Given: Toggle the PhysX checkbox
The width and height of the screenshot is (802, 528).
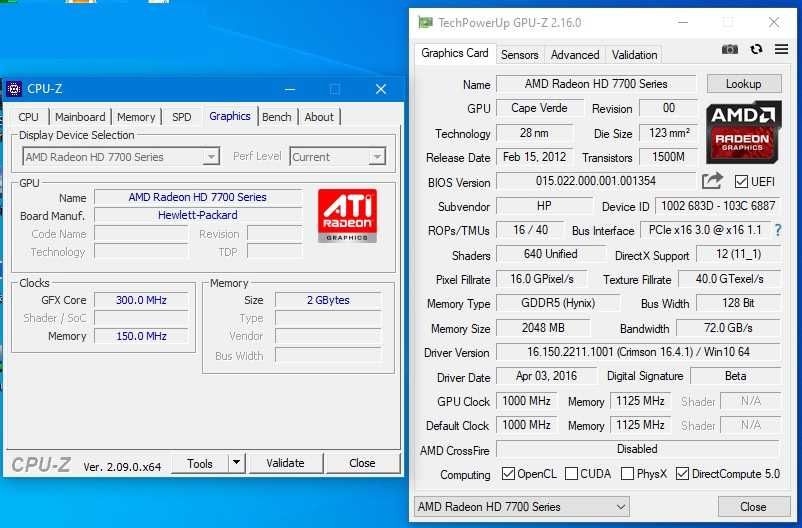Looking at the screenshot, I should 627,474.
